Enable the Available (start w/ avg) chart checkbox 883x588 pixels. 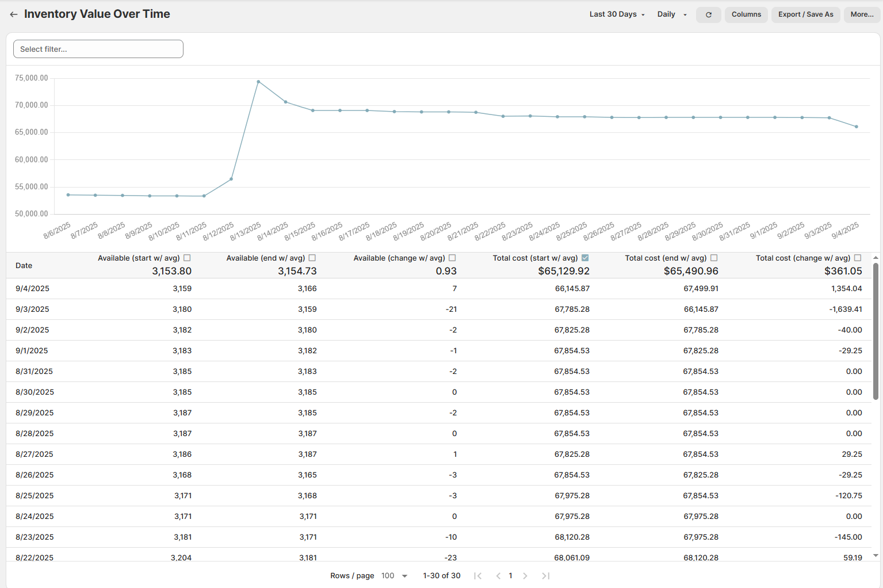point(187,258)
